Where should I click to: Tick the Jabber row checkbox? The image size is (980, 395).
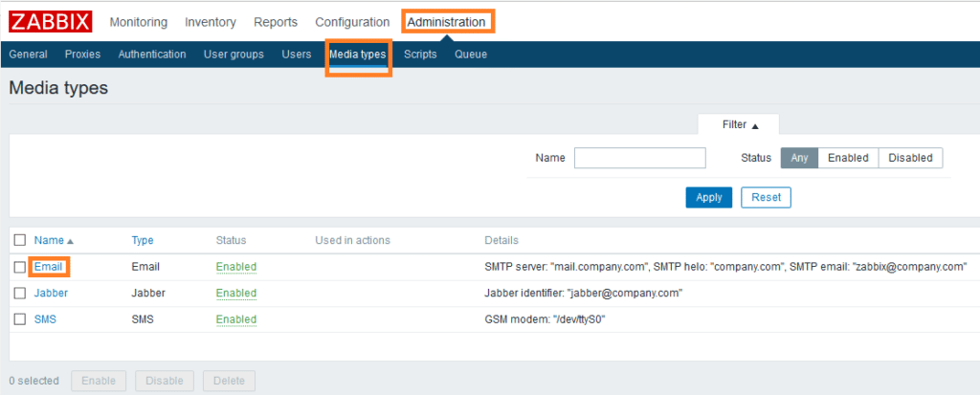[x=20, y=294]
